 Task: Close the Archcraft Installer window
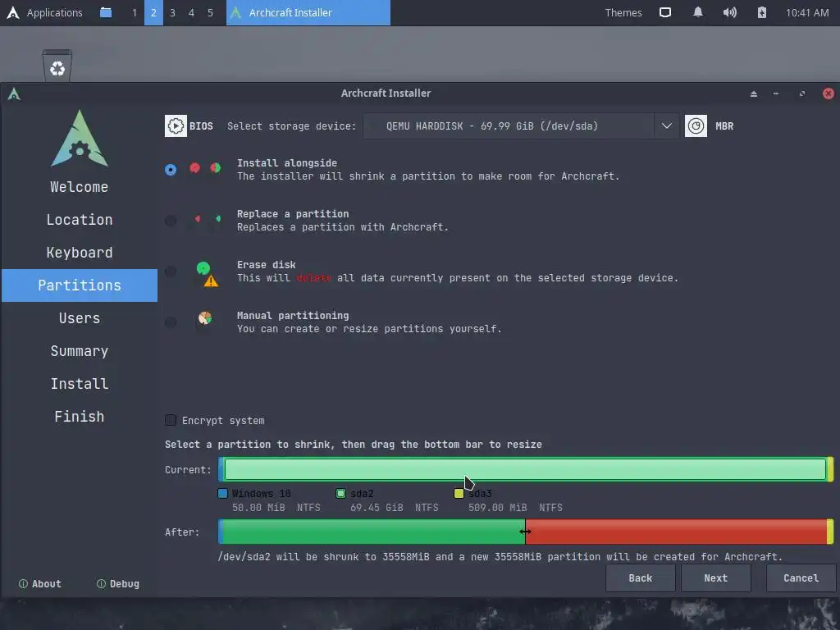[x=829, y=94]
